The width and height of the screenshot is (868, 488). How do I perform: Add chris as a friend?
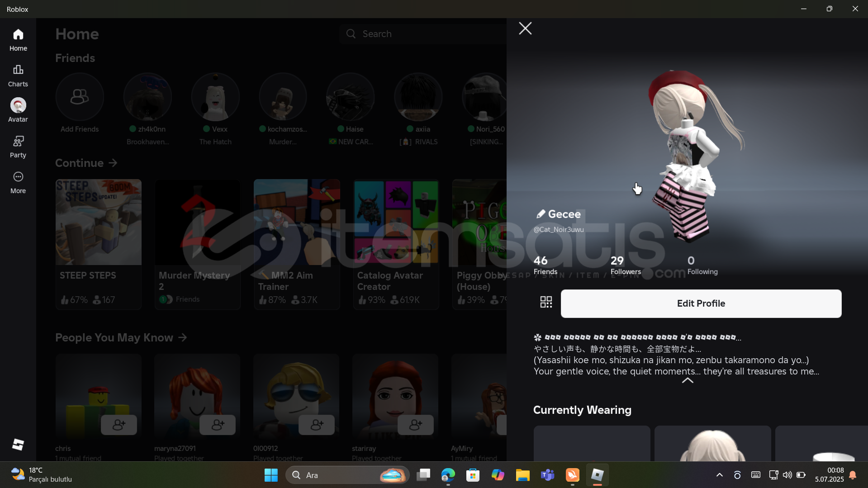[119, 425]
